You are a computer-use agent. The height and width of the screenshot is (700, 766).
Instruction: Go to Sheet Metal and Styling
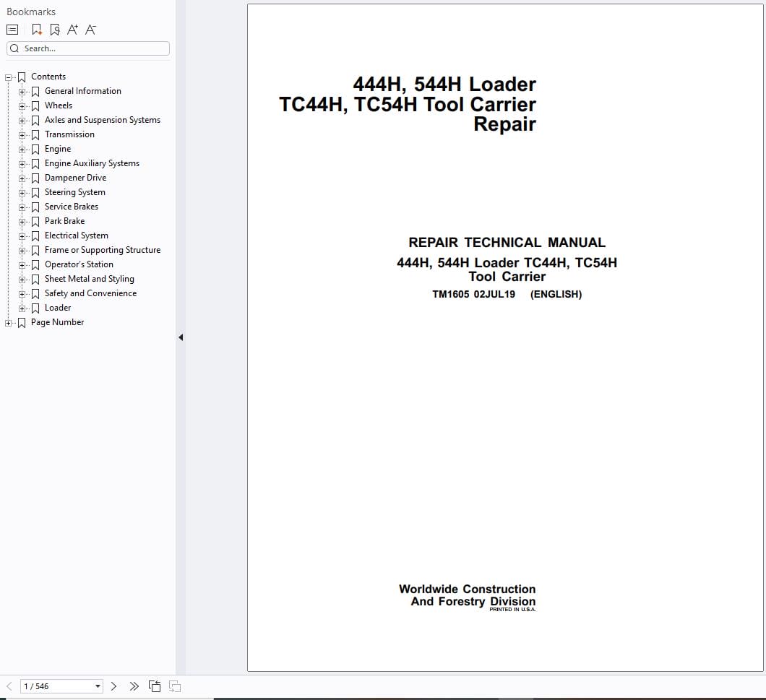[90, 279]
